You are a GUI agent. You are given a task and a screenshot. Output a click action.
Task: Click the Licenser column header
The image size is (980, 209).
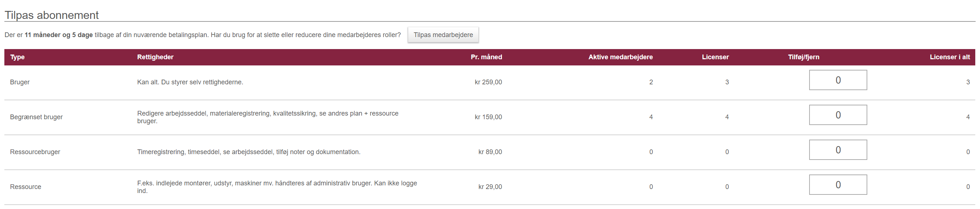pyautogui.click(x=715, y=57)
